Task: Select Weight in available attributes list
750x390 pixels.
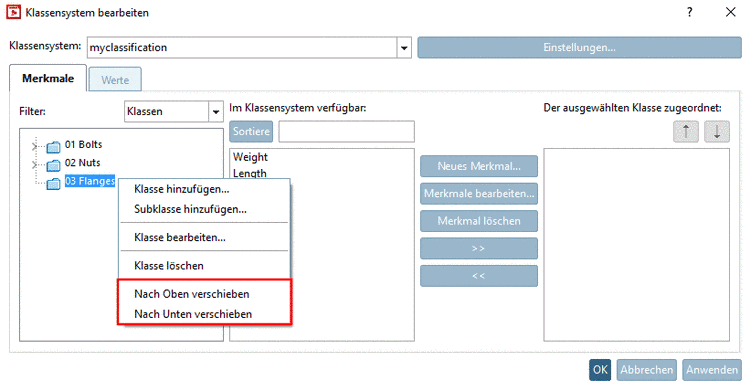Action: tap(250, 157)
